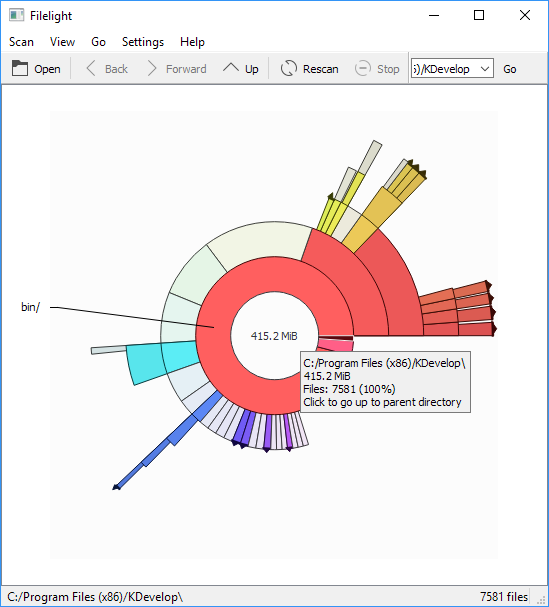Click the Open folder icon in toolbar
Image resolution: width=549 pixels, height=607 pixels.
point(19,69)
